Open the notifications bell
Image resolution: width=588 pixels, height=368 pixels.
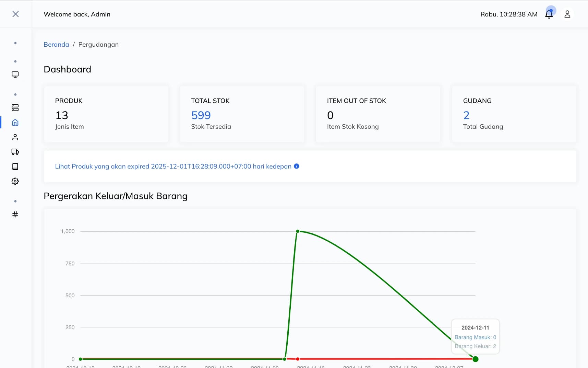pyautogui.click(x=549, y=14)
